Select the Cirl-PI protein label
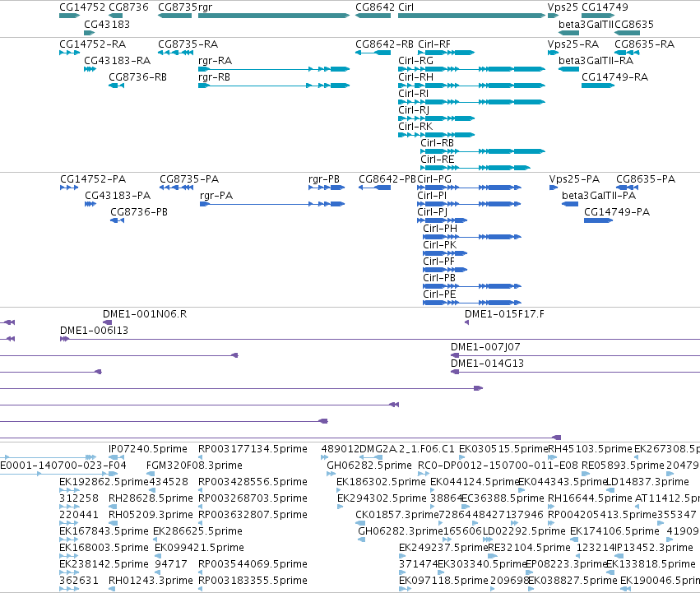This screenshot has width=700, height=593. click(x=432, y=196)
